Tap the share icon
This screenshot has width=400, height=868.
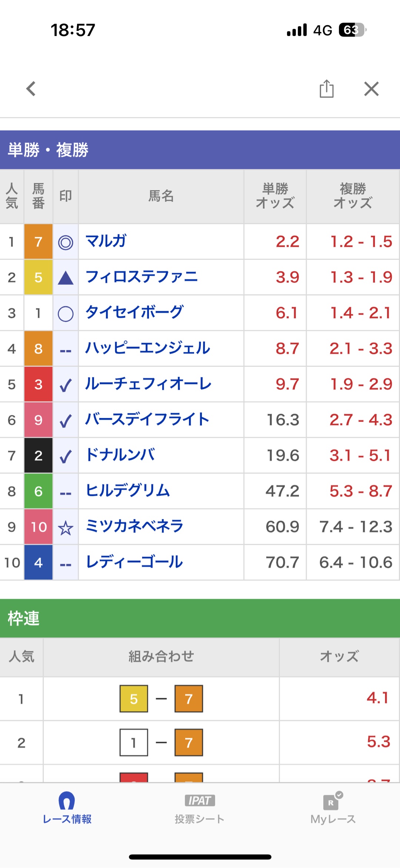coord(326,89)
